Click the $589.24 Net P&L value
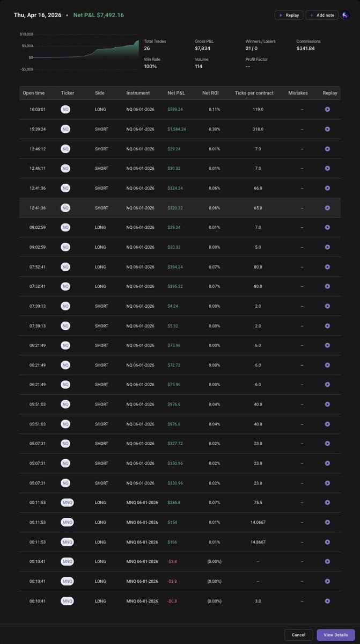The image size is (360, 644). coord(175,110)
